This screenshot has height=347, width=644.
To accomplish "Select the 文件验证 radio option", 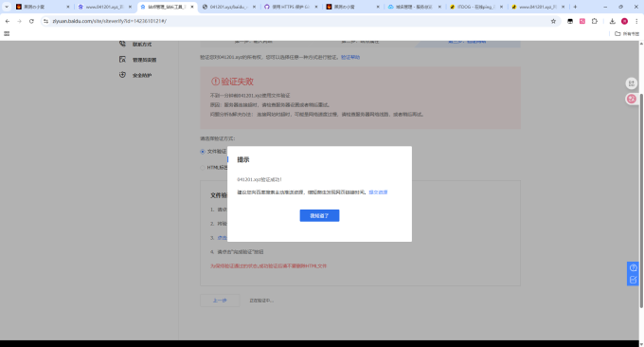I will pos(203,152).
